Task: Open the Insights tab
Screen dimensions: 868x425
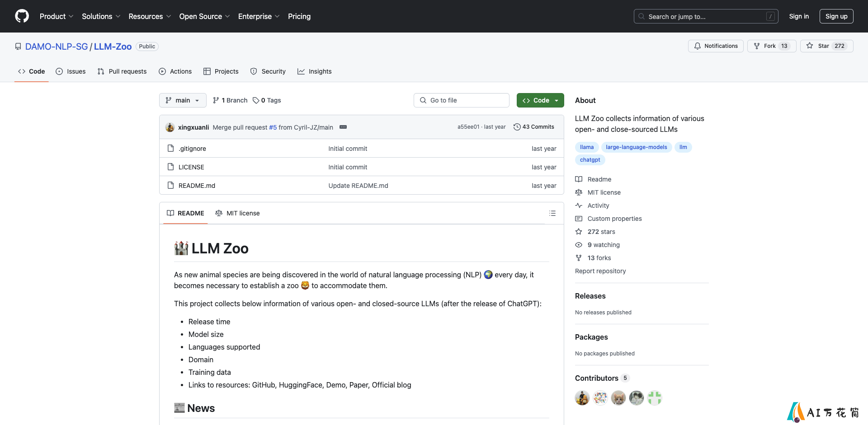Action: coord(315,71)
